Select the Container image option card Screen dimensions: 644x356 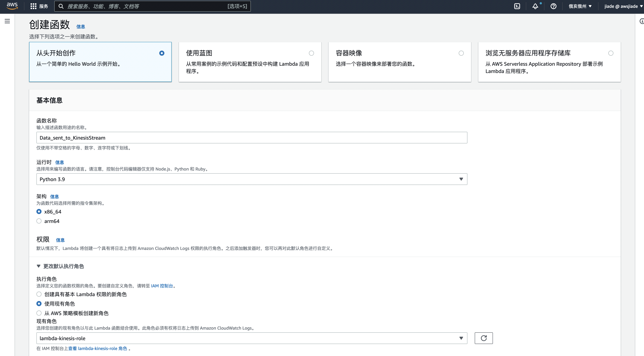point(400,62)
